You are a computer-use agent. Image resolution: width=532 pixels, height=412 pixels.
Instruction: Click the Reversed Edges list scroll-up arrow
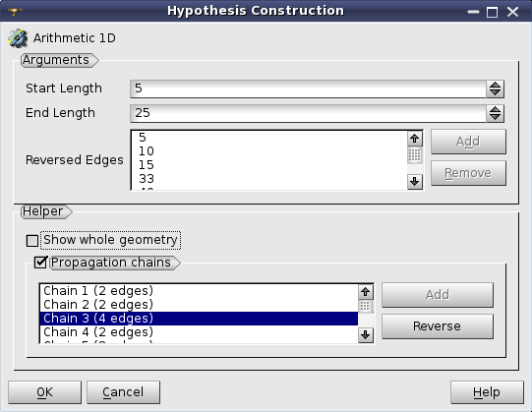(415, 139)
